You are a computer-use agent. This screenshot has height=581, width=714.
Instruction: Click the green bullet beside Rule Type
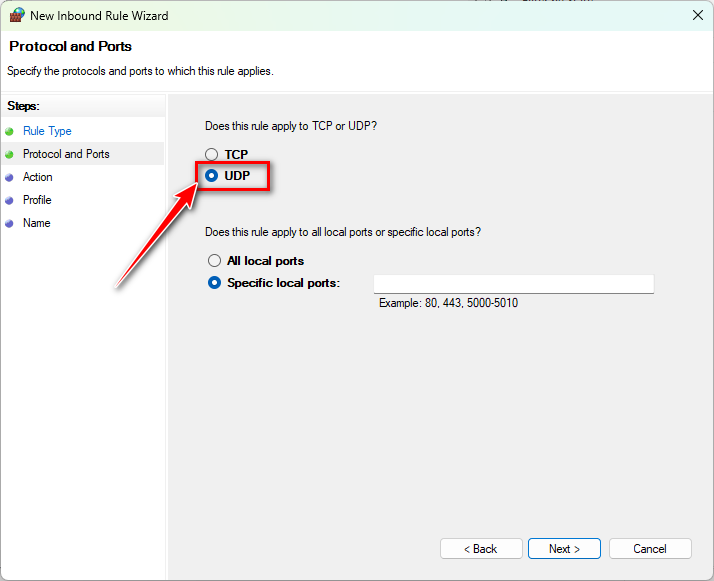coord(9,131)
